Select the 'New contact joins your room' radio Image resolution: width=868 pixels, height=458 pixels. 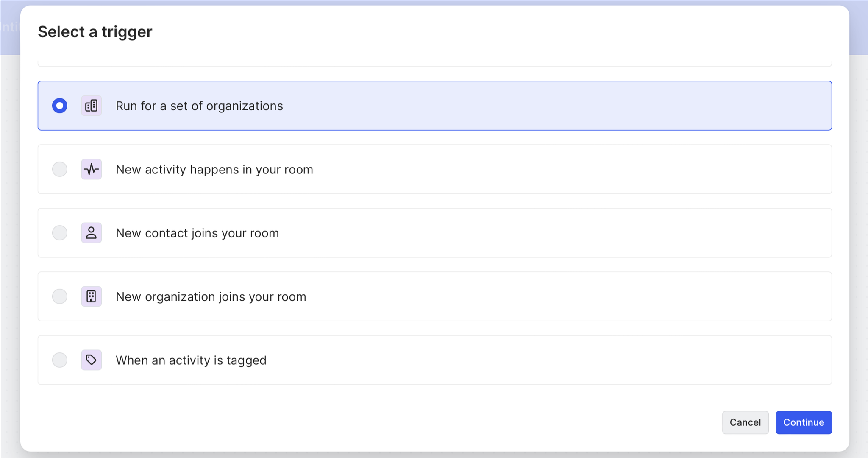click(60, 233)
